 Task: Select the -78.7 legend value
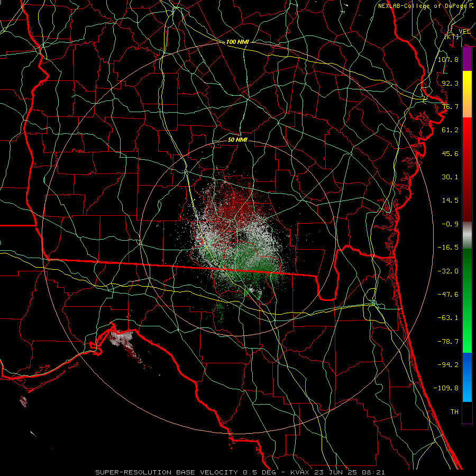(x=448, y=342)
